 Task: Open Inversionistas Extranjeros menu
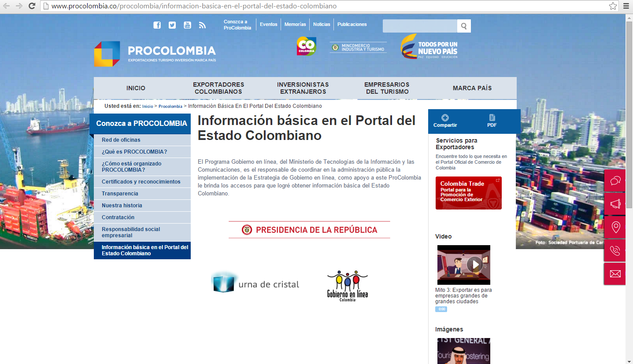pos(303,88)
